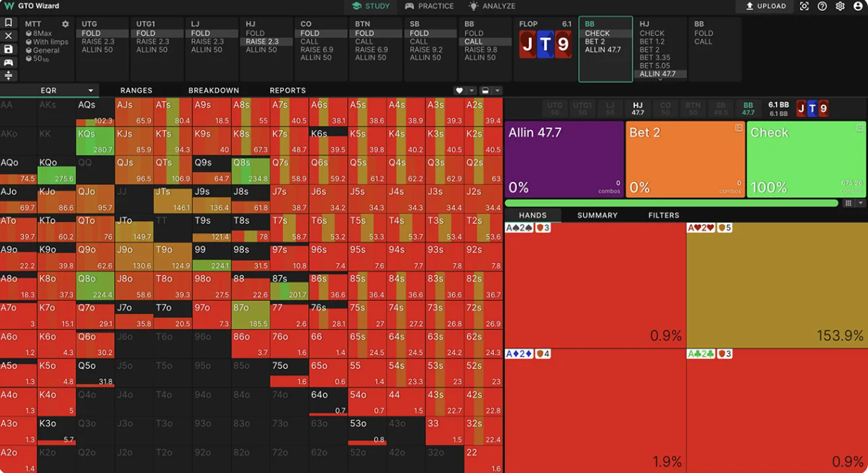The image size is (868, 473).
Task: Open the dropdown arrow beside the heart icon
Action: coord(472,91)
